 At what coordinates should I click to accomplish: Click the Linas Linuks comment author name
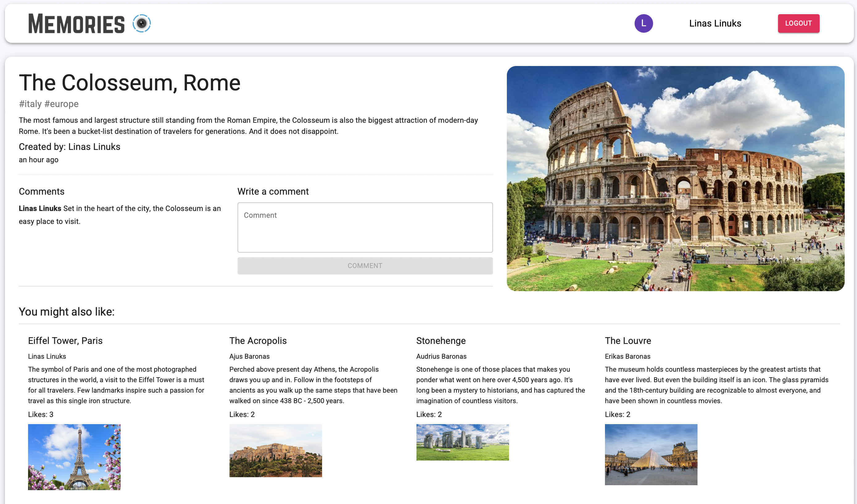click(x=40, y=209)
